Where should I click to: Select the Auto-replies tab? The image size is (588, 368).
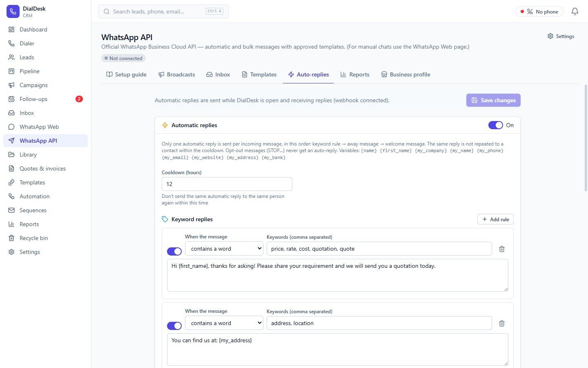(x=308, y=74)
